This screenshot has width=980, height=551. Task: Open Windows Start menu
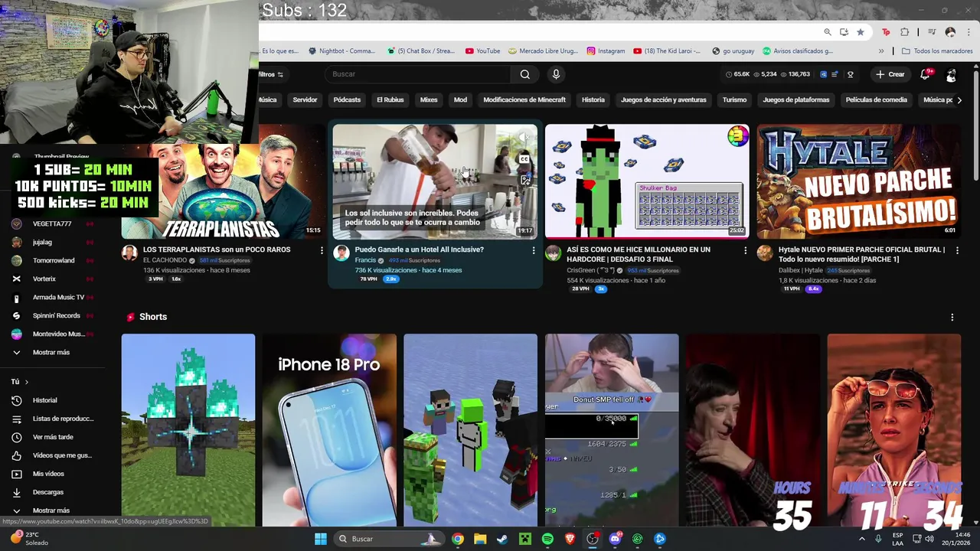pos(321,539)
